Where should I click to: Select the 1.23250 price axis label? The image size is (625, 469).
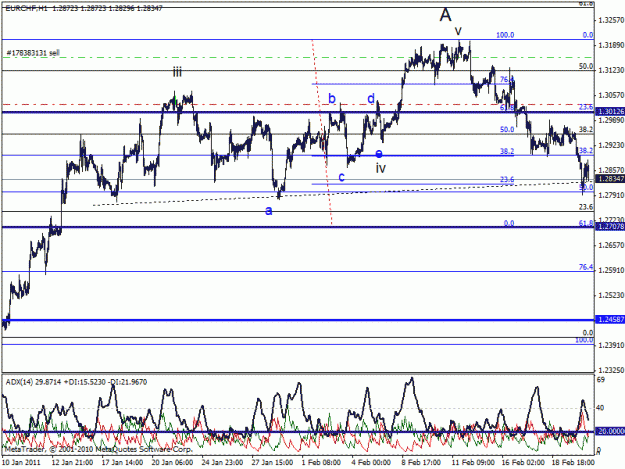pos(611,370)
